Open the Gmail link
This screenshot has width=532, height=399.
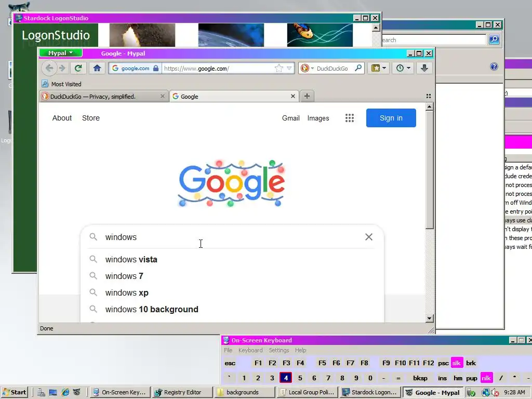point(291,118)
